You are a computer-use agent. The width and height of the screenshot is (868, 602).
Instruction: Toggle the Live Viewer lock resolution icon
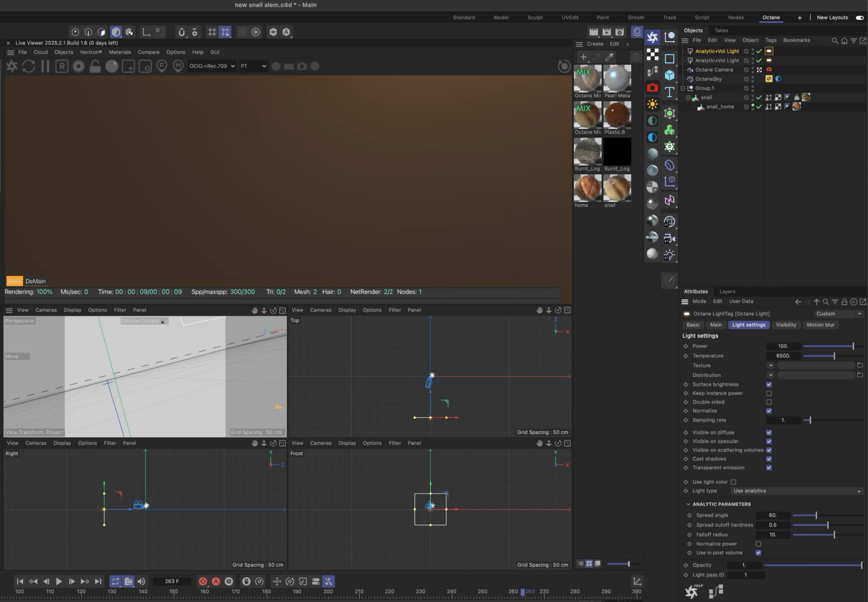pos(95,66)
